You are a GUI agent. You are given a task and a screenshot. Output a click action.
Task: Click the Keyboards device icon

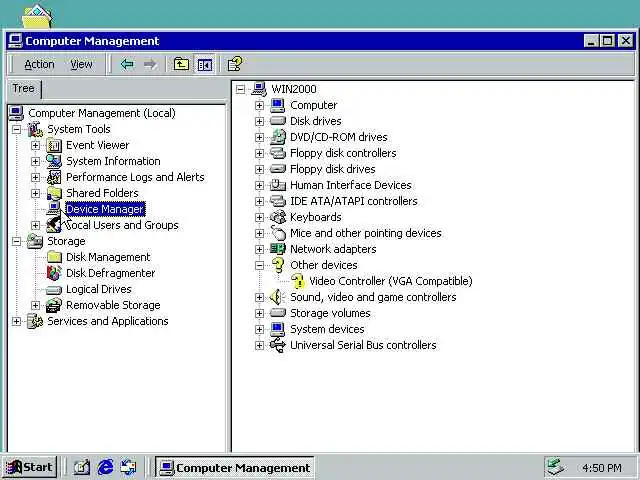[x=278, y=217]
